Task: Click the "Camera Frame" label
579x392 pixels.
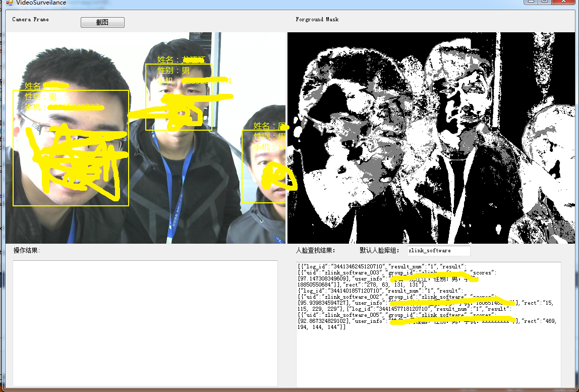Action: 30,19
